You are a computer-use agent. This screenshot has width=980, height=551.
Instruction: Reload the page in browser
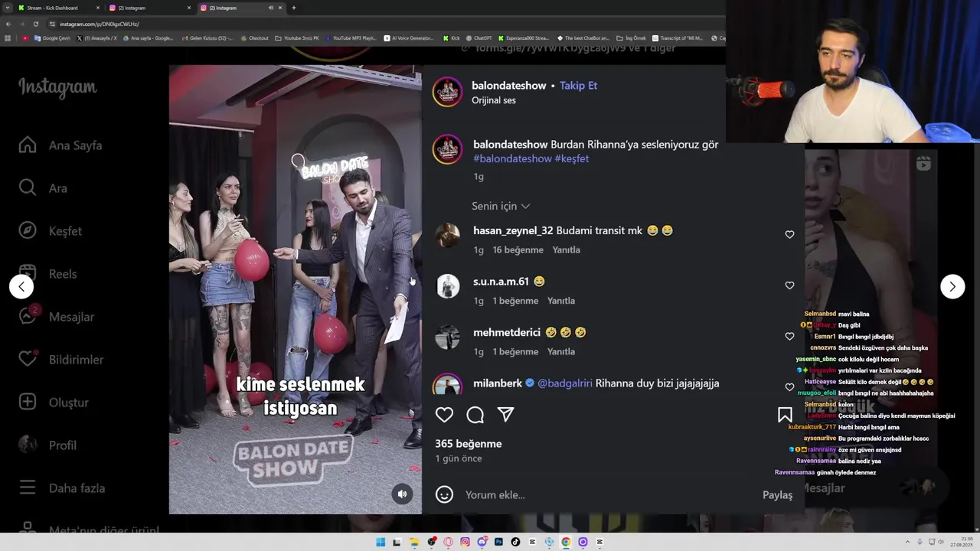[35, 24]
